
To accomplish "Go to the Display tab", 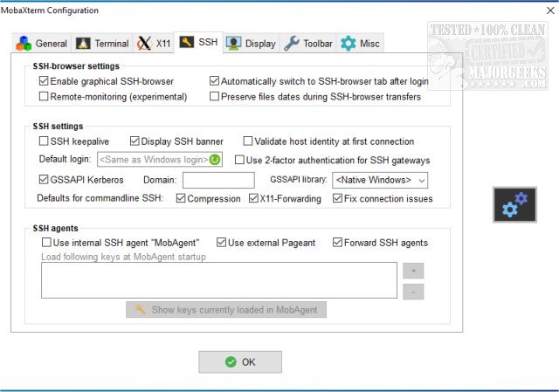I will pos(252,44).
